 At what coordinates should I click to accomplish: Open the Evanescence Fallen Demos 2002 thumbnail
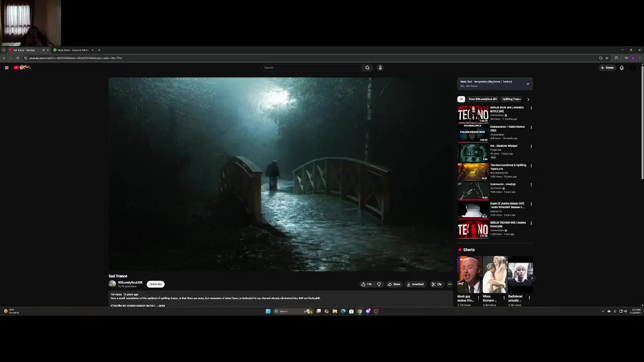[472, 133]
